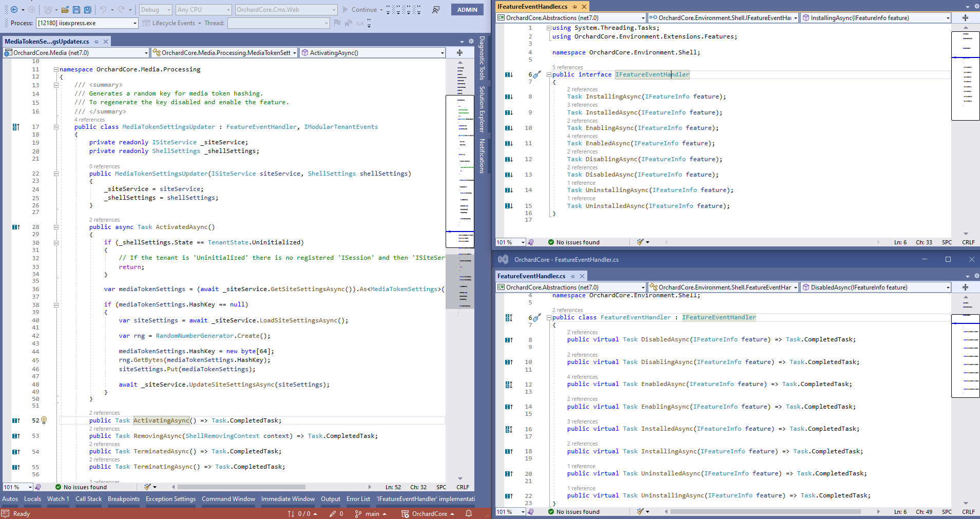Open IntelliCode health icon in left editor
The width and height of the screenshot is (980, 519).
pos(38,487)
